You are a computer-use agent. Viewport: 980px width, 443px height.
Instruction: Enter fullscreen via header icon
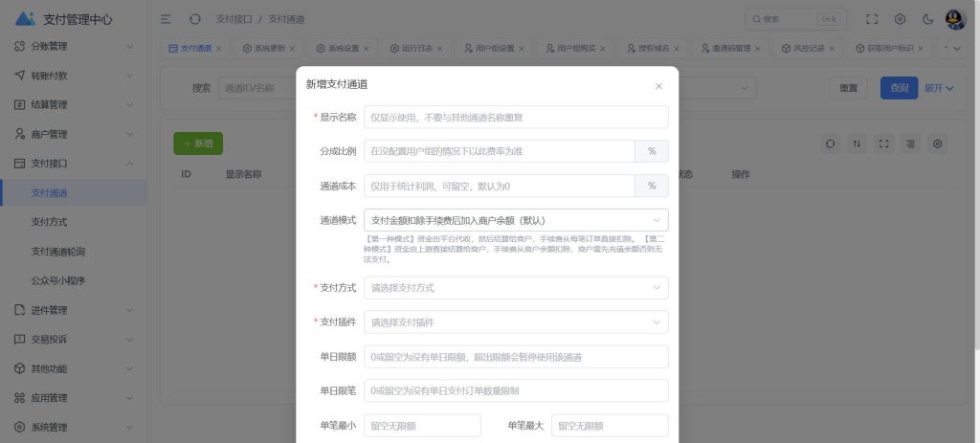click(872, 19)
